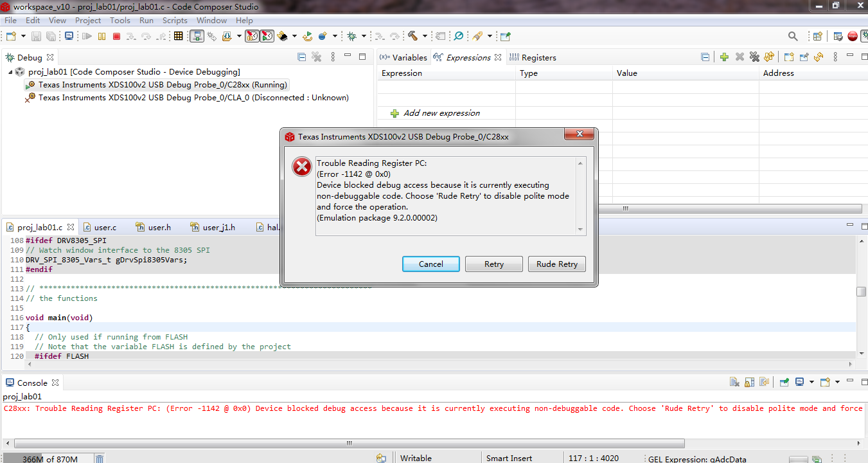The height and width of the screenshot is (463, 868).
Task: Click the Console Scroll Lock icon
Action: click(x=749, y=382)
